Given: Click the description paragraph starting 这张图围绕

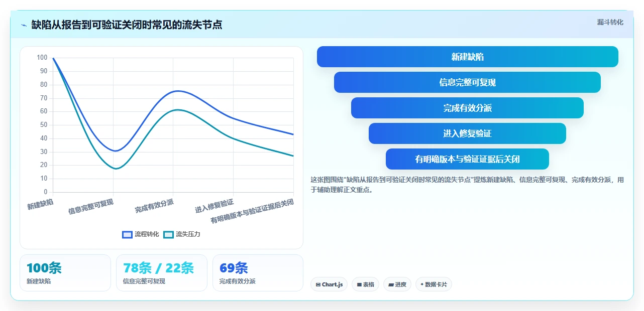Looking at the screenshot, I should coord(467,185).
